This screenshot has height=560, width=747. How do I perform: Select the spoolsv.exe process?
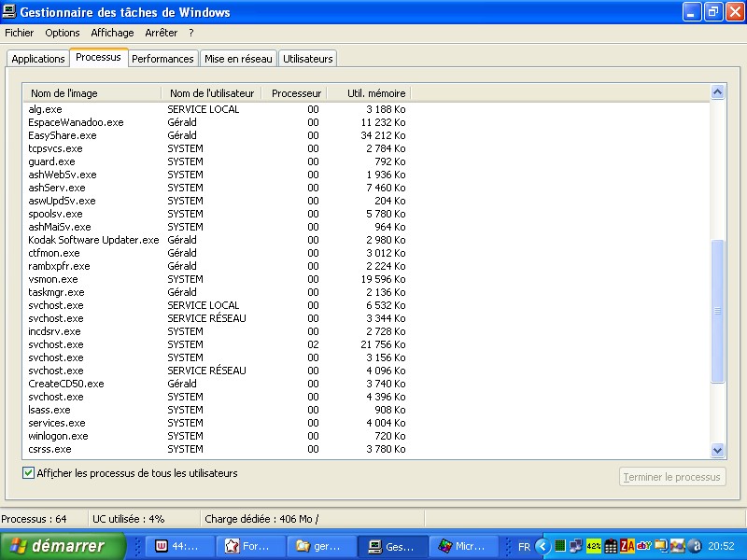pyautogui.click(x=217, y=214)
